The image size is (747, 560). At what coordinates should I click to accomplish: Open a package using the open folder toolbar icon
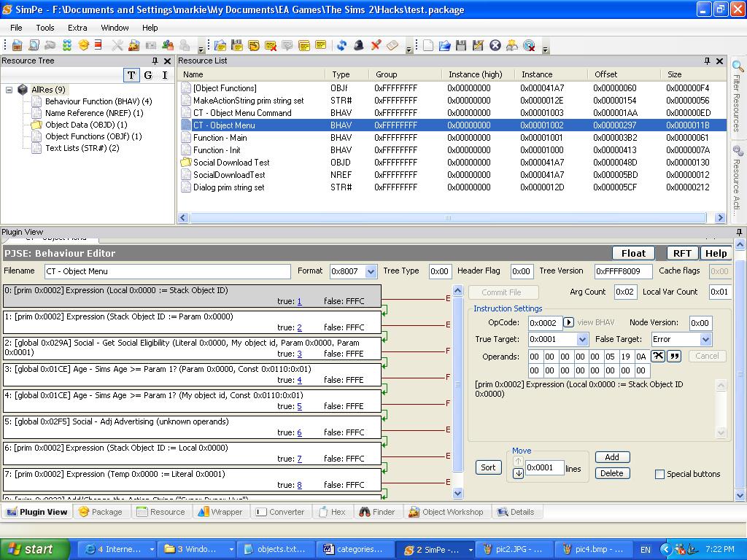point(446,45)
